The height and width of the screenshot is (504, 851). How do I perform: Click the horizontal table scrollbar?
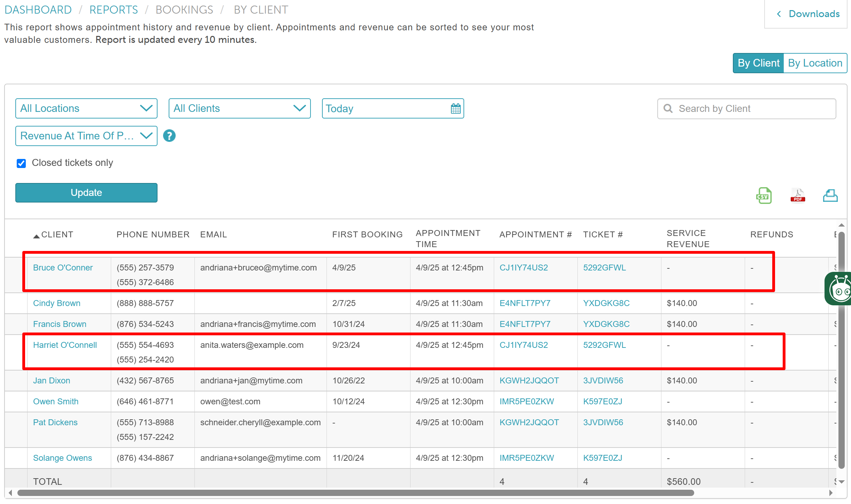pos(355,493)
